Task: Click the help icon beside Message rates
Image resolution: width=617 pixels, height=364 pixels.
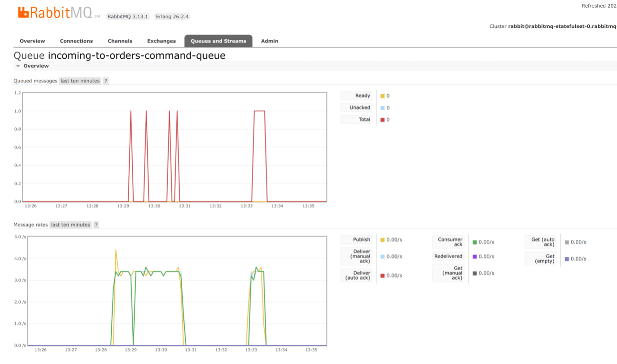Action: point(96,225)
